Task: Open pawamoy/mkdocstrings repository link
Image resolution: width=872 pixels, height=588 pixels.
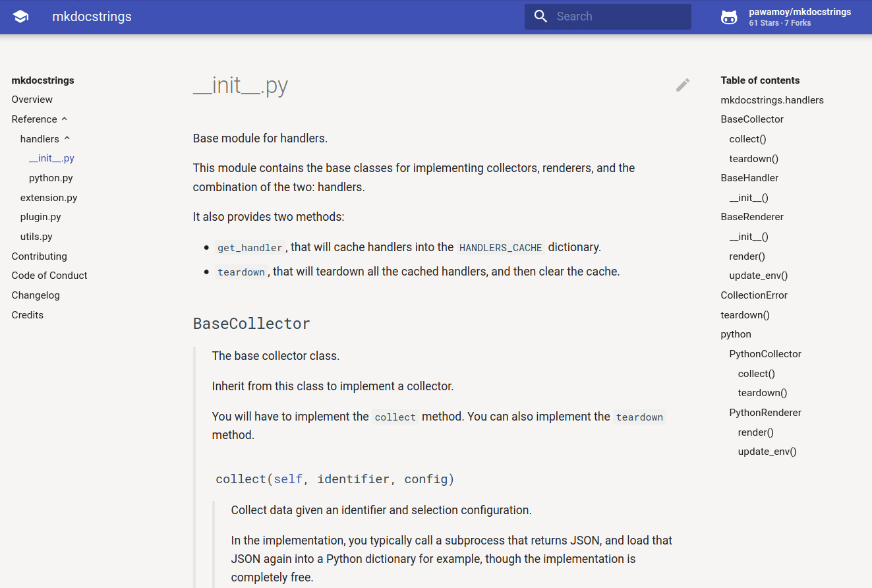Action: click(799, 12)
